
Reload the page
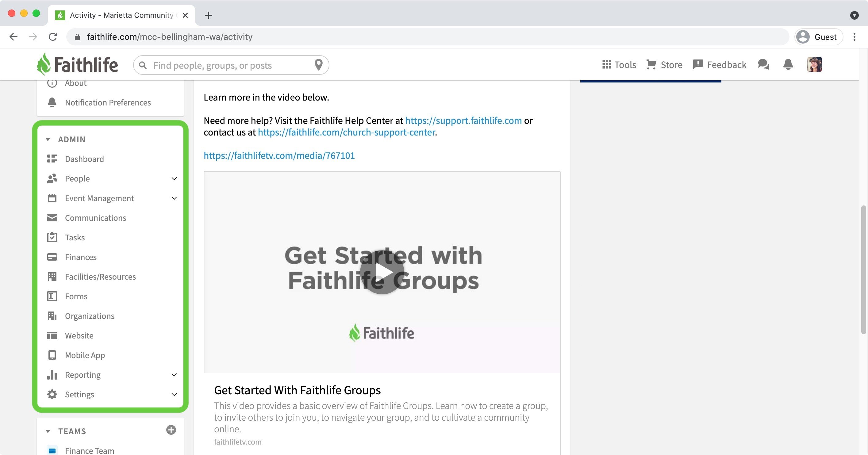pyautogui.click(x=53, y=37)
